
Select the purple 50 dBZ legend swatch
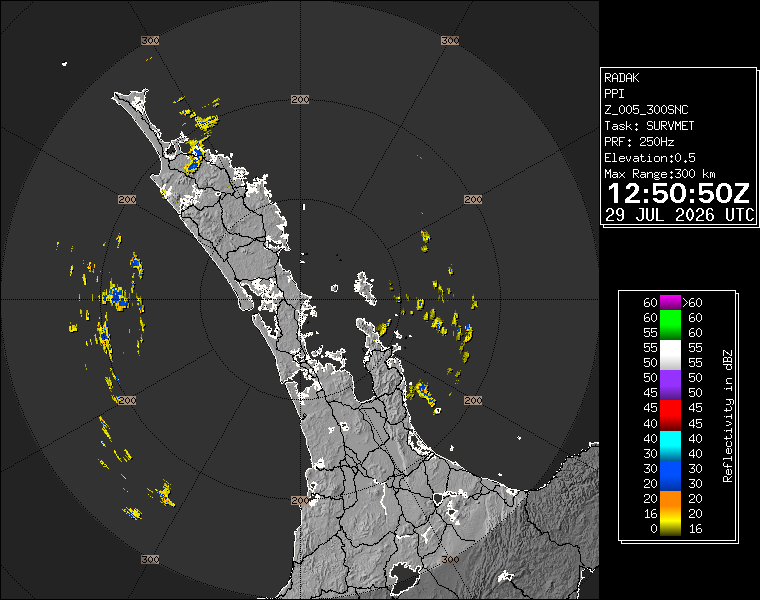[670, 385]
